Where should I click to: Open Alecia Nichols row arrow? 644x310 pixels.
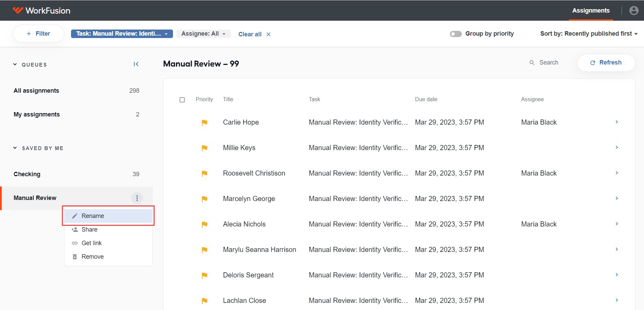click(616, 224)
